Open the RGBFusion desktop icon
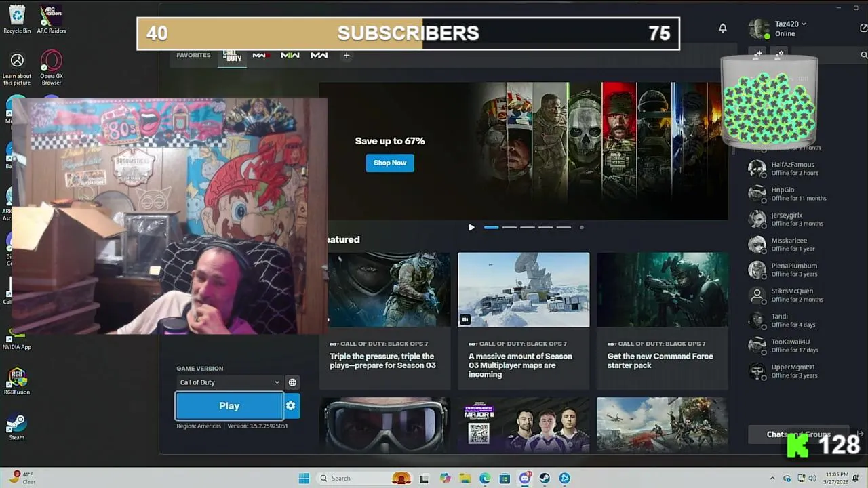Screen dimensions: 868x488 (17, 382)
